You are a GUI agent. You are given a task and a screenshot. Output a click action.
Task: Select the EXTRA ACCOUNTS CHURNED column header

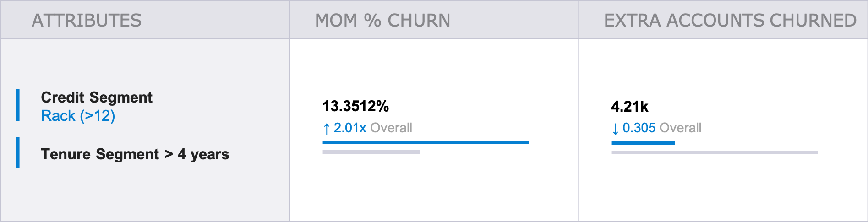pyautogui.click(x=730, y=21)
